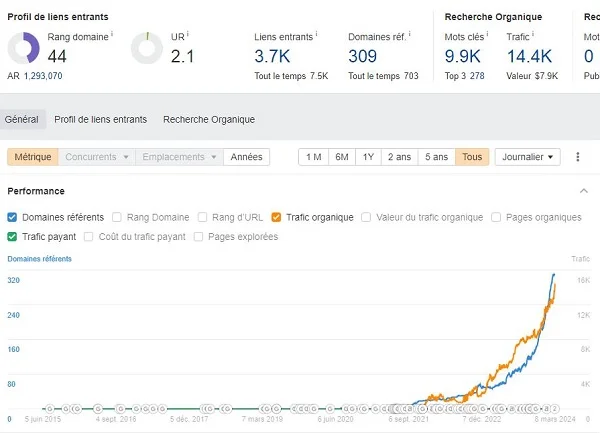Click the Valeur $7.9K text
The height and width of the screenshot is (433, 600).
point(532,76)
